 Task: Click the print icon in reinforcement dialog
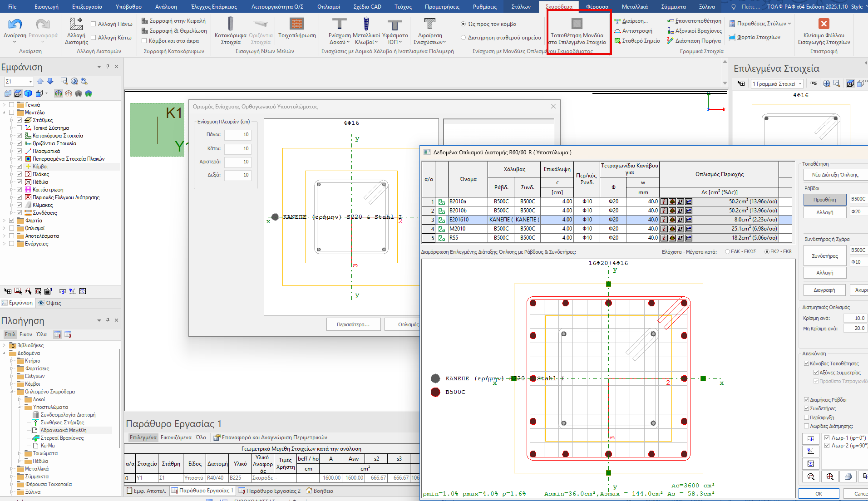(x=848, y=476)
